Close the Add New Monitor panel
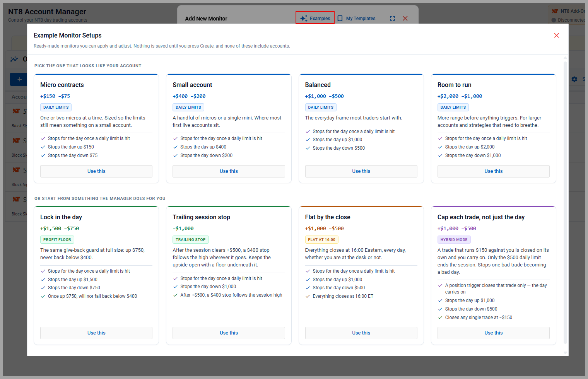This screenshot has width=588, height=379. coord(405,18)
